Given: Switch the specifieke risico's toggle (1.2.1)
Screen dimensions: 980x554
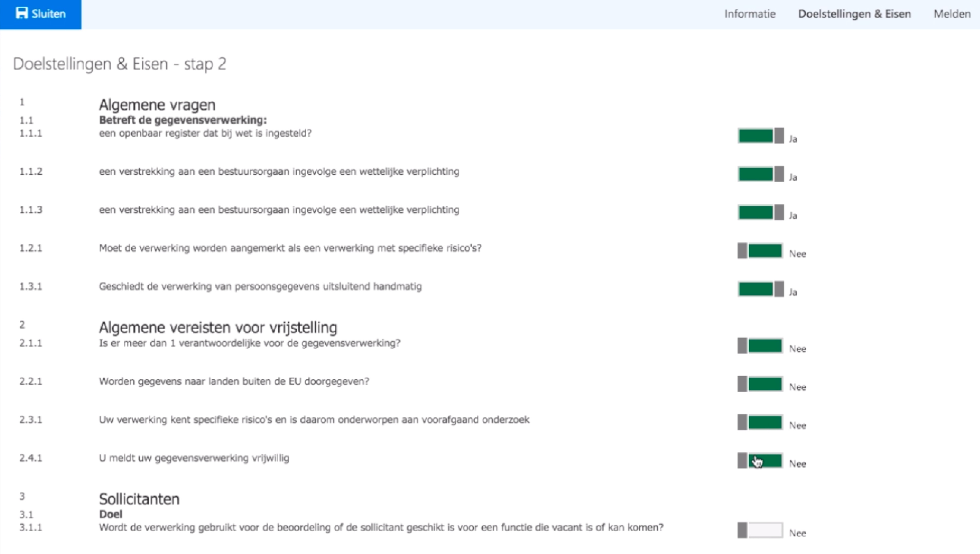Looking at the screenshot, I should click(760, 251).
